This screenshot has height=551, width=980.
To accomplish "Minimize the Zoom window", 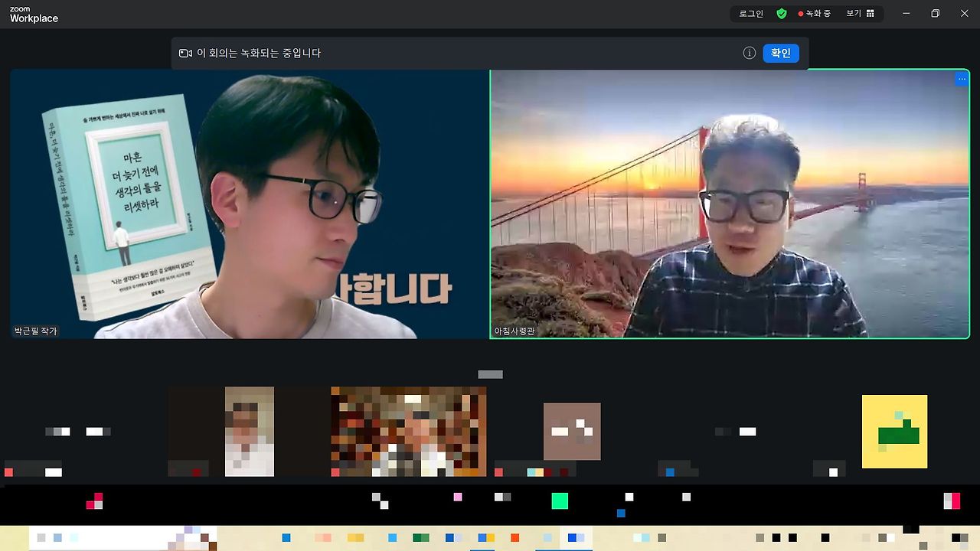I will [x=906, y=14].
